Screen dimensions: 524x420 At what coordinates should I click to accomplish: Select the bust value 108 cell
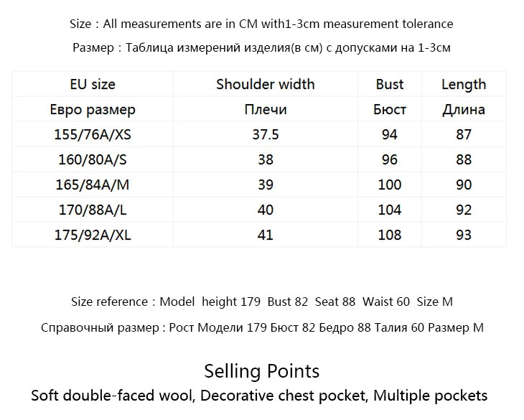[x=390, y=235]
